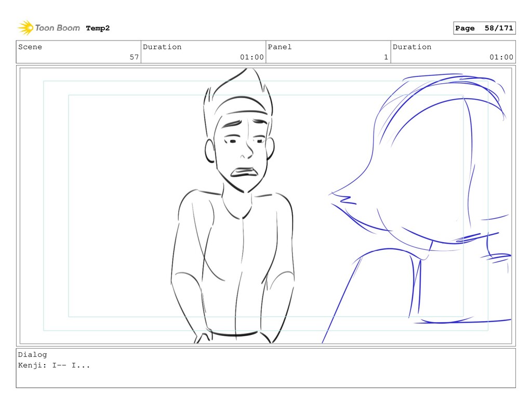Click the Toon Boom logo icon
Screen dimensions: 532x412
(x=25, y=28)
